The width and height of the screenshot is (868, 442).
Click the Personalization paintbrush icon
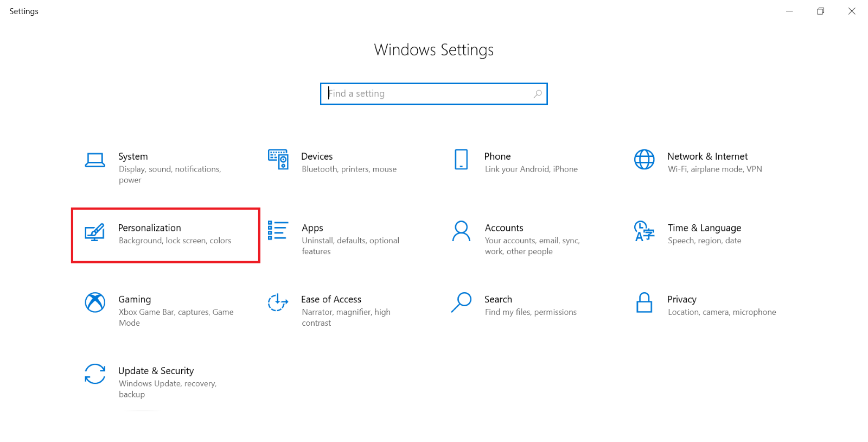click(95, 232)
